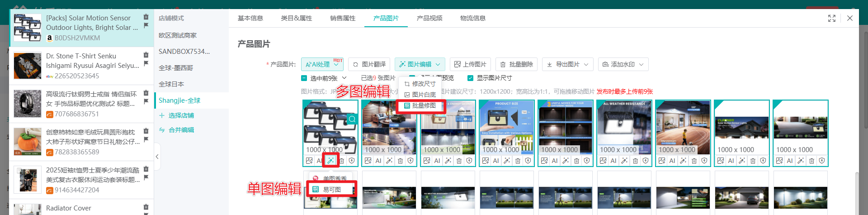The width and height of the screenshot is (868, 215).
Task: Open the 导出图片 dropdown
Action: [x=567, y=64]
